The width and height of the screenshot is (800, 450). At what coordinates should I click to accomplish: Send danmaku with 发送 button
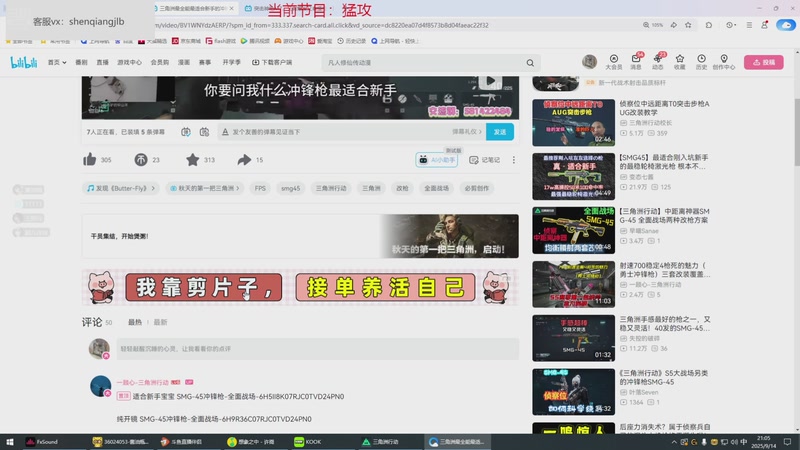click(500, 132)
